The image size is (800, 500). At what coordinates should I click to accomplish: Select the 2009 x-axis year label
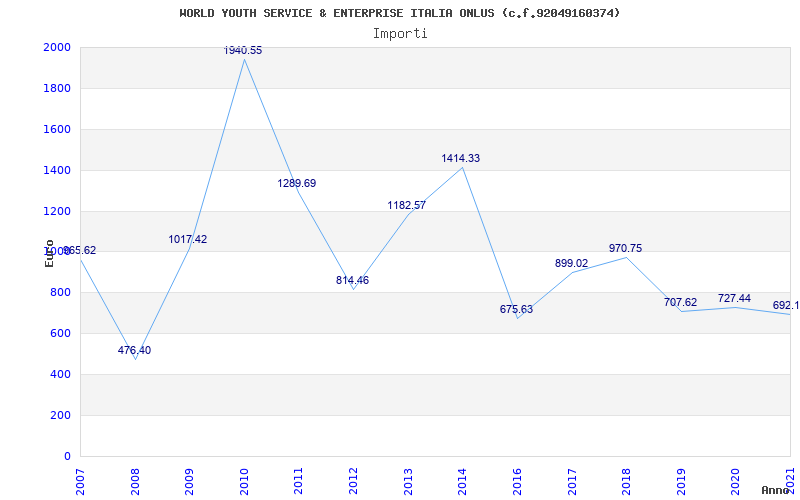point(189,481)
